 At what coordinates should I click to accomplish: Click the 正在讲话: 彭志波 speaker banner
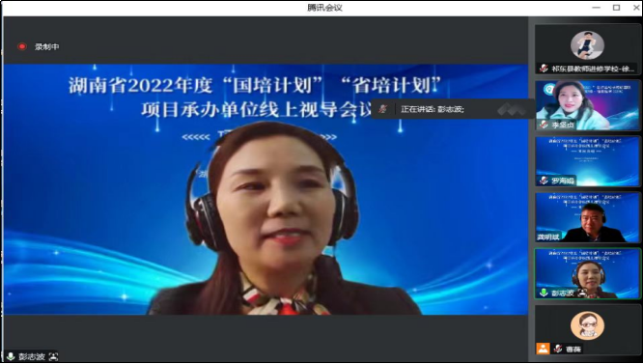tap(453, 109)
